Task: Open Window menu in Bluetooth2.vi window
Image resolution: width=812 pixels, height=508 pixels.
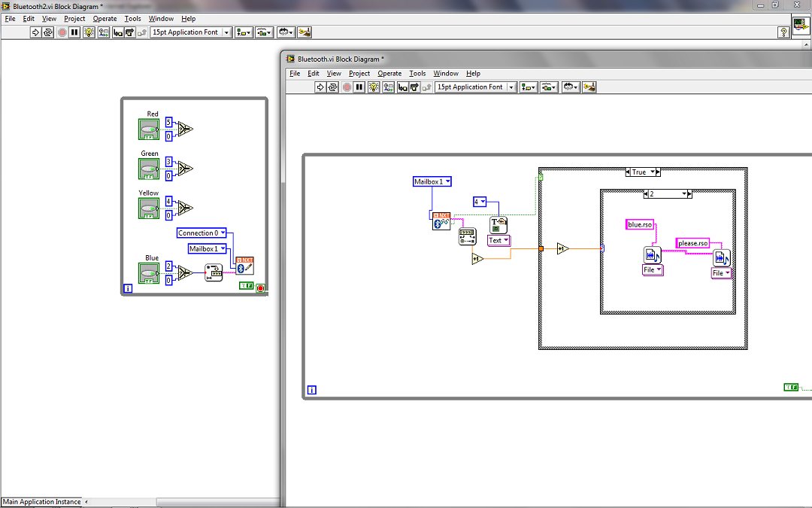Action: 161,19
